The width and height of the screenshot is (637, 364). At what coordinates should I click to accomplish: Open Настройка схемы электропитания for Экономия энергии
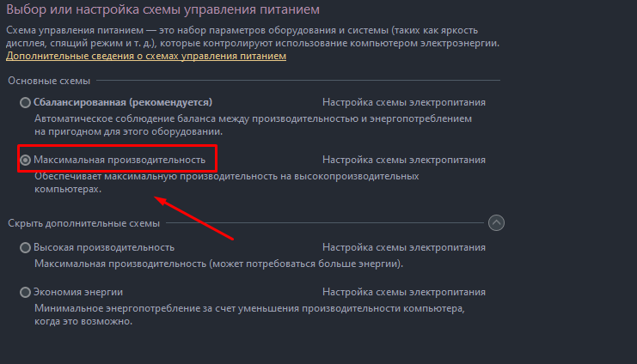403,292
